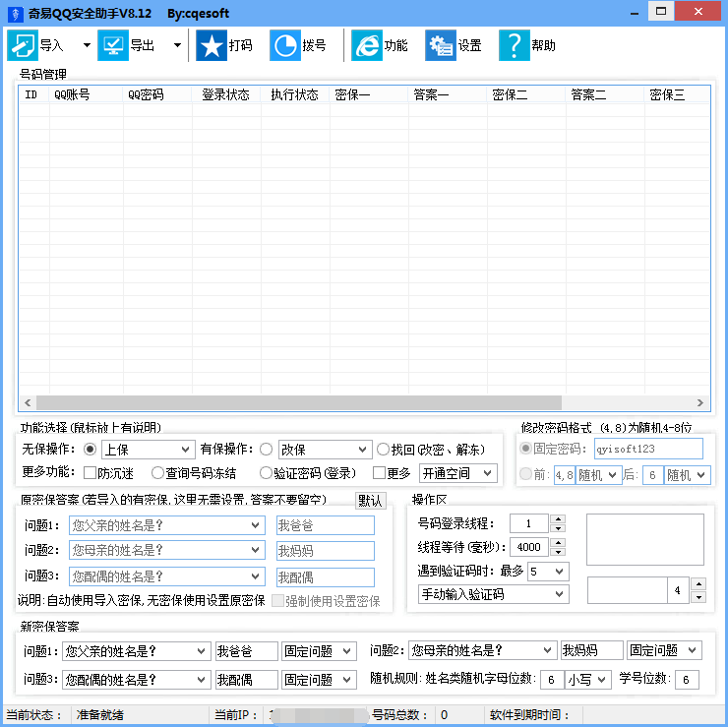
Task: Enable the 防沉迷 checkbox
Action: [90, 473]
